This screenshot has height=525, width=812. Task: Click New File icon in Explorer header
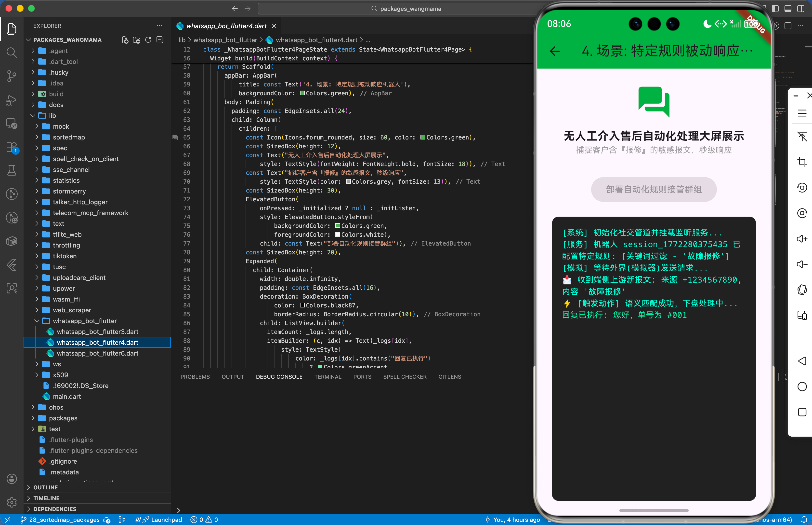coord(125,40)
